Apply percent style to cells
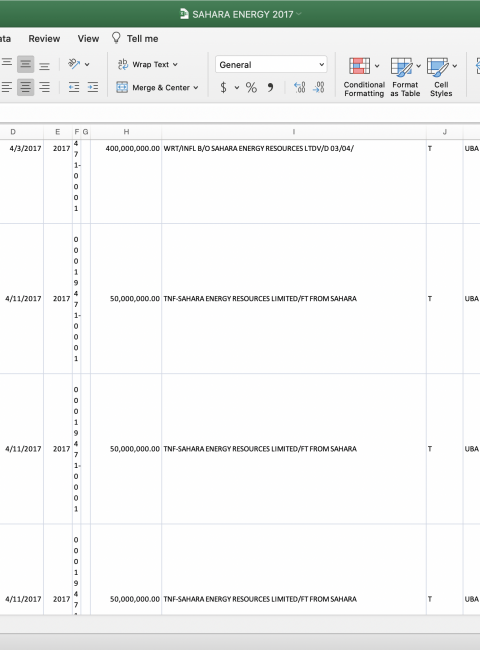 coord(251,87)
